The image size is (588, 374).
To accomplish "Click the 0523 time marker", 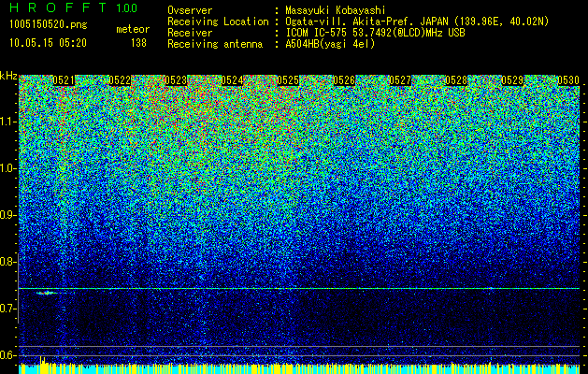I will pyautogui.click(x=176, y=80).
